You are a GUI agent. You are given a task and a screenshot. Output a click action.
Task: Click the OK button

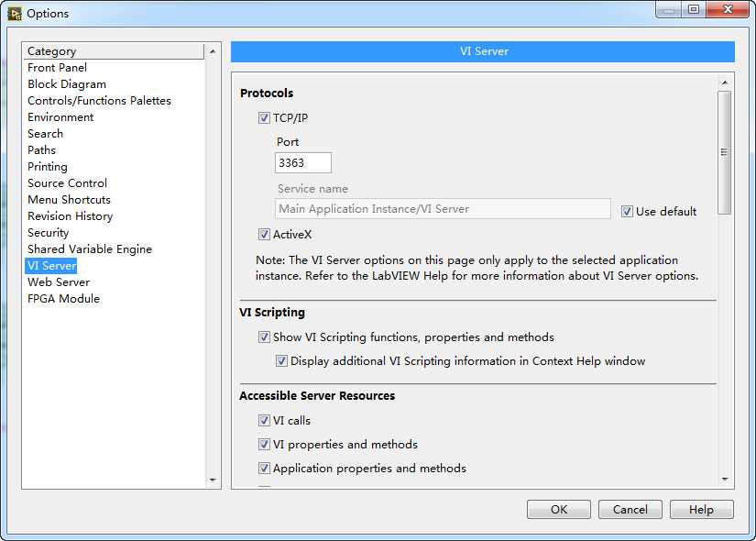[559, 510]
